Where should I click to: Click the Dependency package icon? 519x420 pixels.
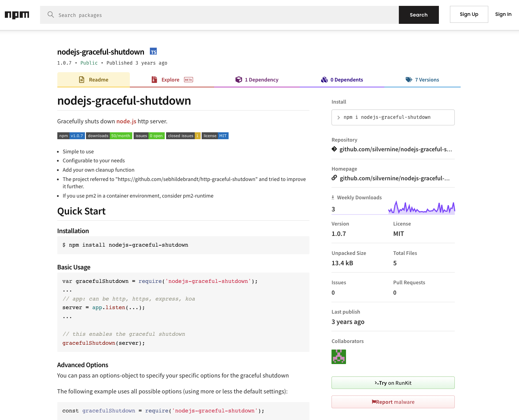(239, 79)
